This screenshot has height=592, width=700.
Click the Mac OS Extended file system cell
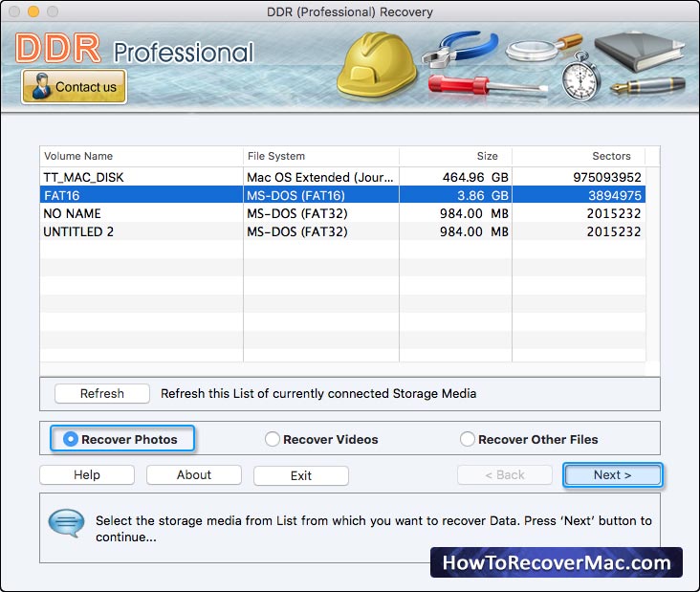pos(320,177)
